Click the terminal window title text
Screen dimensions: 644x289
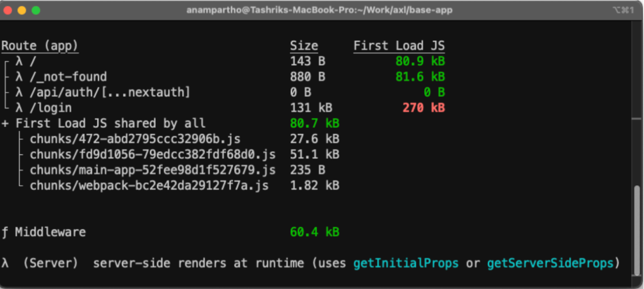(319, 10)
